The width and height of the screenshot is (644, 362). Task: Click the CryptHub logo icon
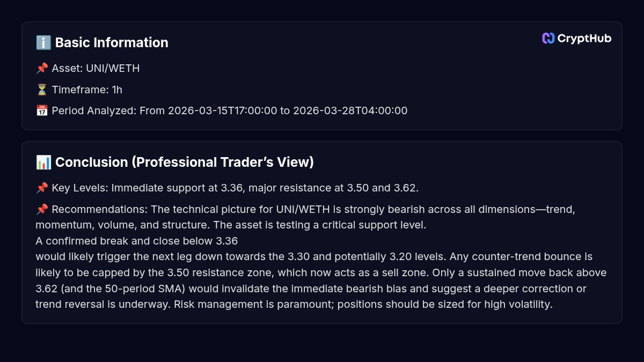548,38
